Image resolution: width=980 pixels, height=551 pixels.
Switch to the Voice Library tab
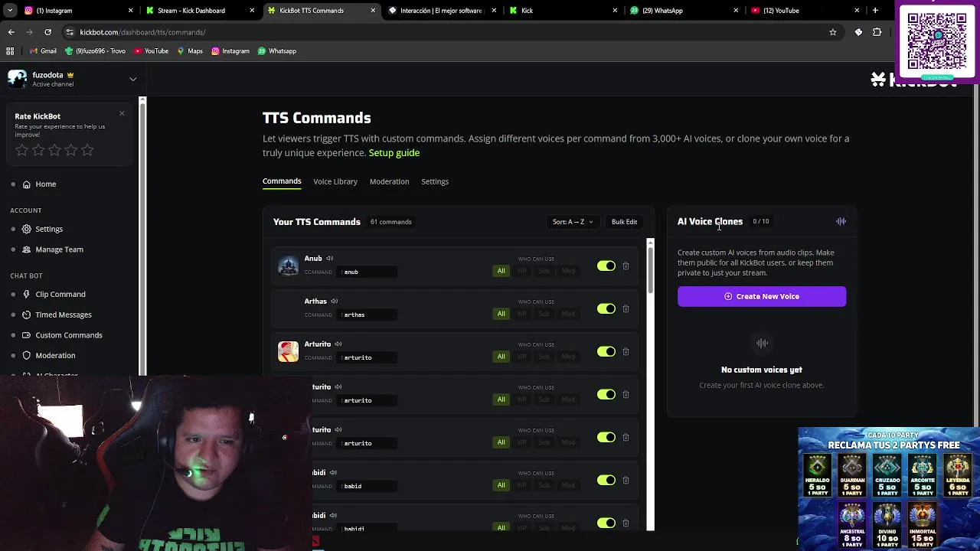(335, 181)
